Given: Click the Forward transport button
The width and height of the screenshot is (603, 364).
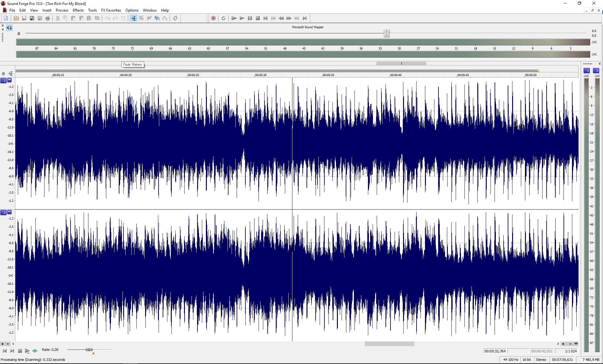Looking at the screenshot, I should [x=289, y=18].
